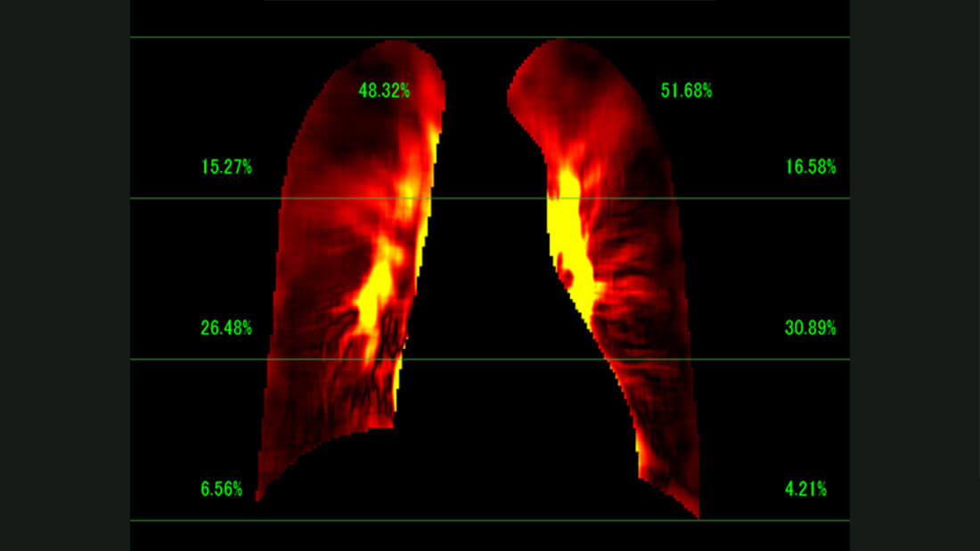Select the 4.21% lower zone value
Viewport: 980px width, 551px height.
pyautogui.click(x=805, y=489)
